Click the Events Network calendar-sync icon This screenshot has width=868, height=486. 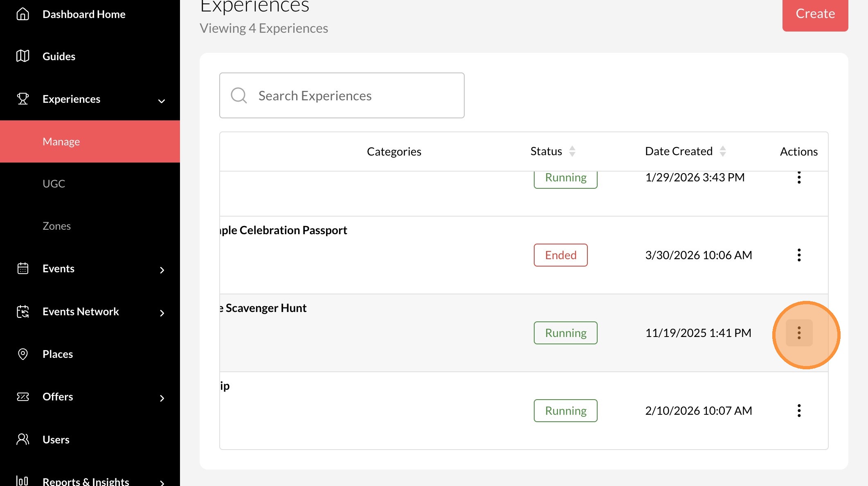(23, 312)
